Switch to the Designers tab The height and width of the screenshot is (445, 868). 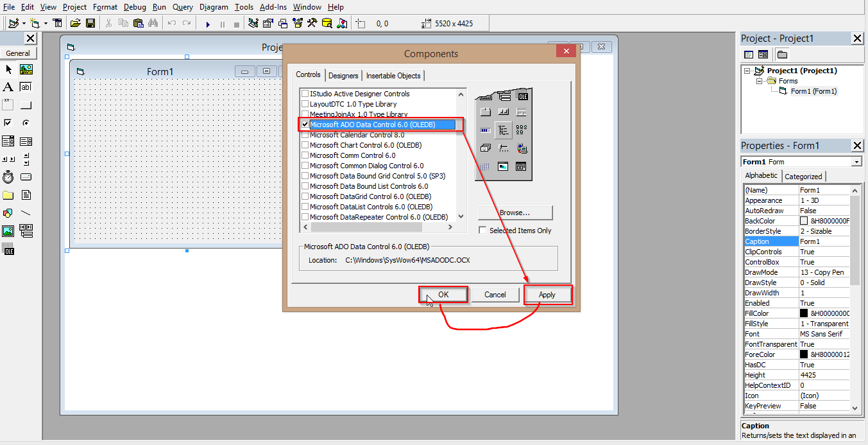(x=343, y=76)
